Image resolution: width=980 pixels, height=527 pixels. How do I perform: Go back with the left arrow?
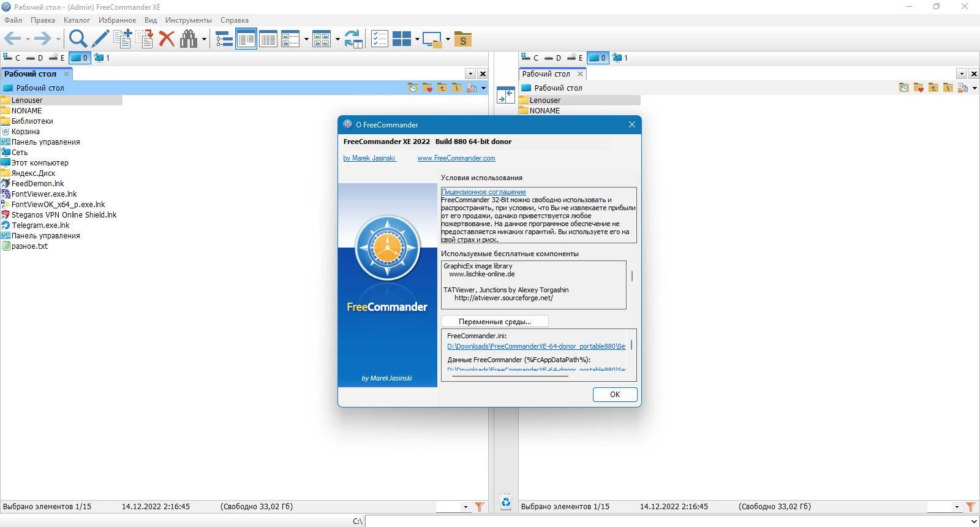(12, 39)
